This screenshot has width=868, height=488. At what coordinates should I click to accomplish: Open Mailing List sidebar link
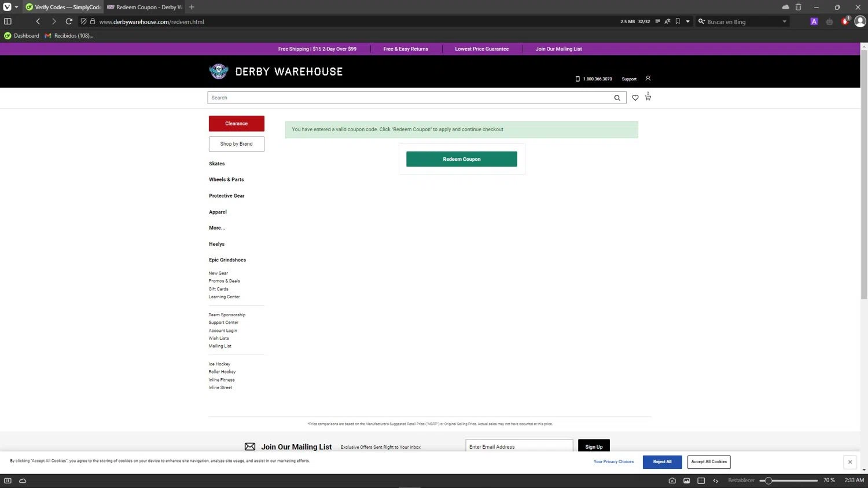pyautogui.click(x=220, y=346)
